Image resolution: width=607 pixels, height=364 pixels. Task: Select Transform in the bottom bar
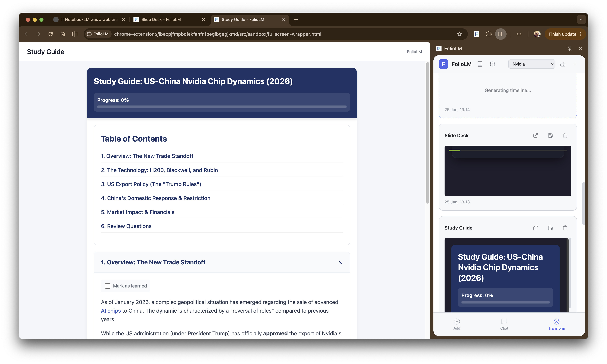556,324
